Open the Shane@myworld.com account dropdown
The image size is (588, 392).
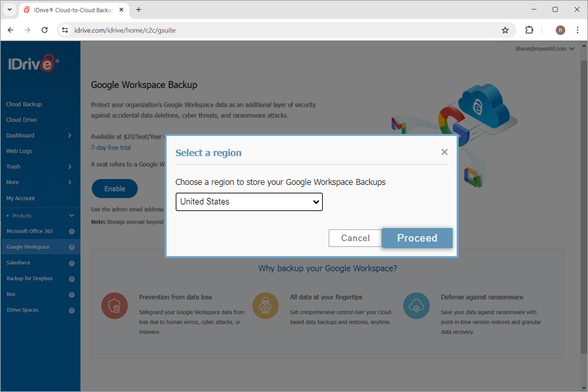coord(542,48)
